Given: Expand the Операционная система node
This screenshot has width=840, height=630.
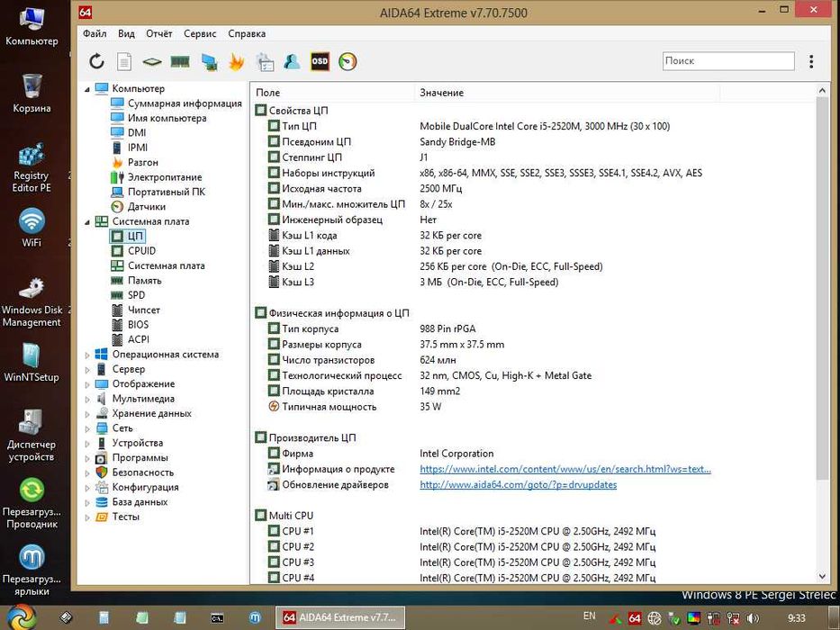Looking at the screenshot, I should pos(87,355).
